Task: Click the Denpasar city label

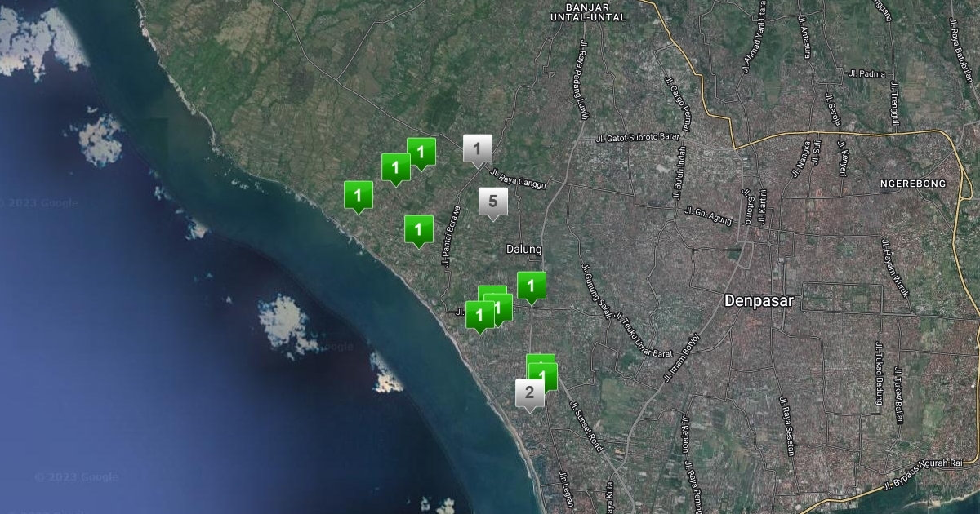Action: click(x=759, y=301)
